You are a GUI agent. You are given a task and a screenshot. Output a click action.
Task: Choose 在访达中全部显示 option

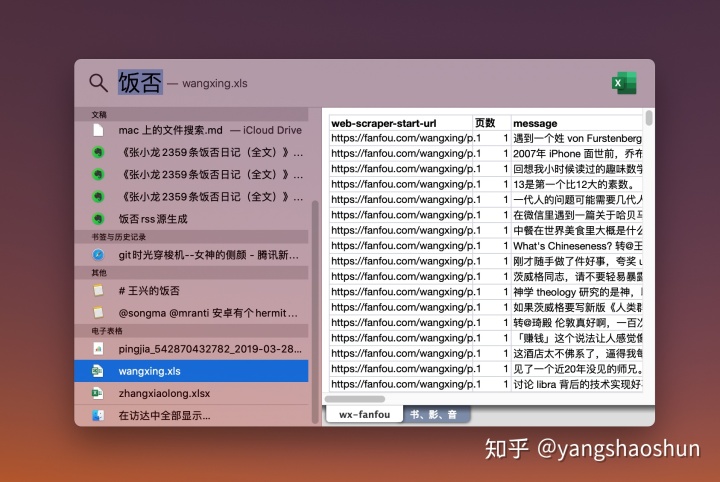click(x=191, y=415)
